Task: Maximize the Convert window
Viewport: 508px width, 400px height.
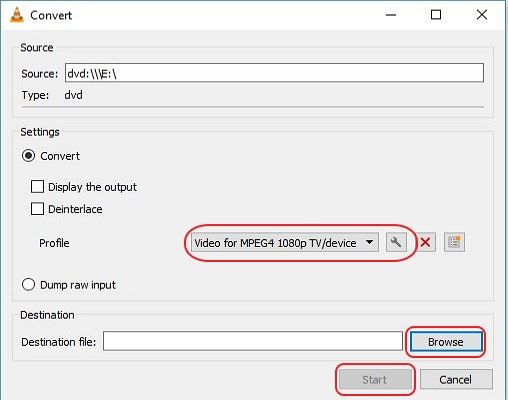Action: tap(436, 15)
